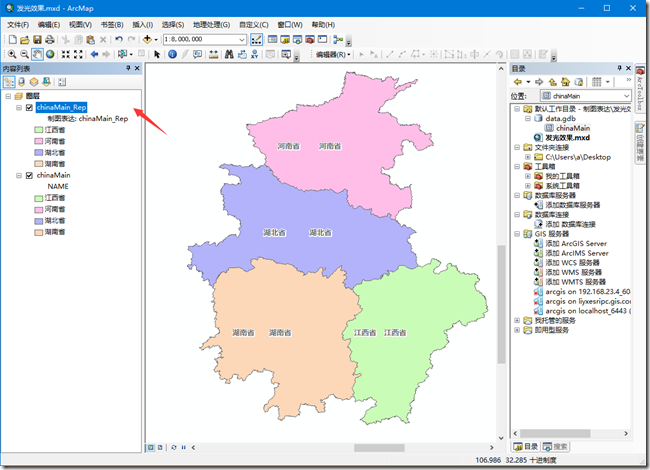Switch to List By Source
650x470 pixels.
tap(22, 82)
